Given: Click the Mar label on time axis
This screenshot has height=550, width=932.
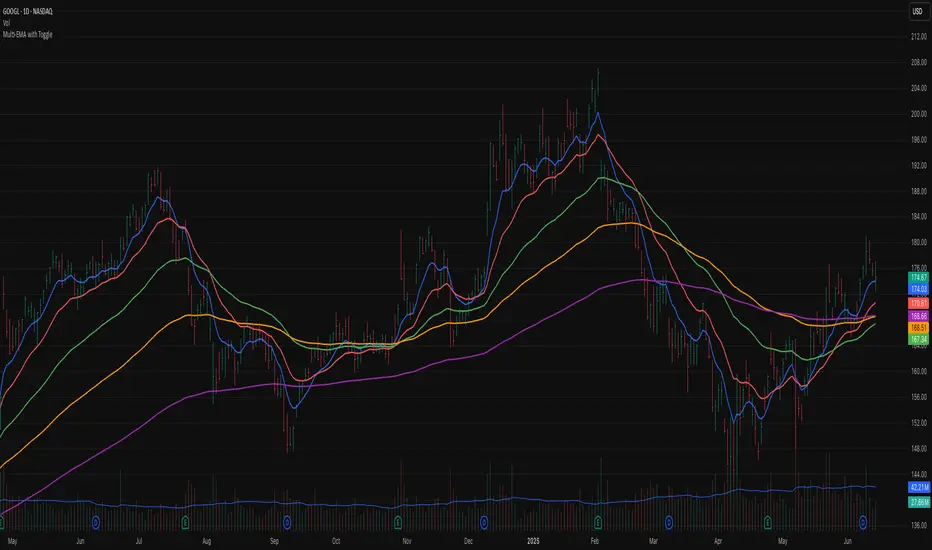Looking at the screenshot, I should pos(653,541).
